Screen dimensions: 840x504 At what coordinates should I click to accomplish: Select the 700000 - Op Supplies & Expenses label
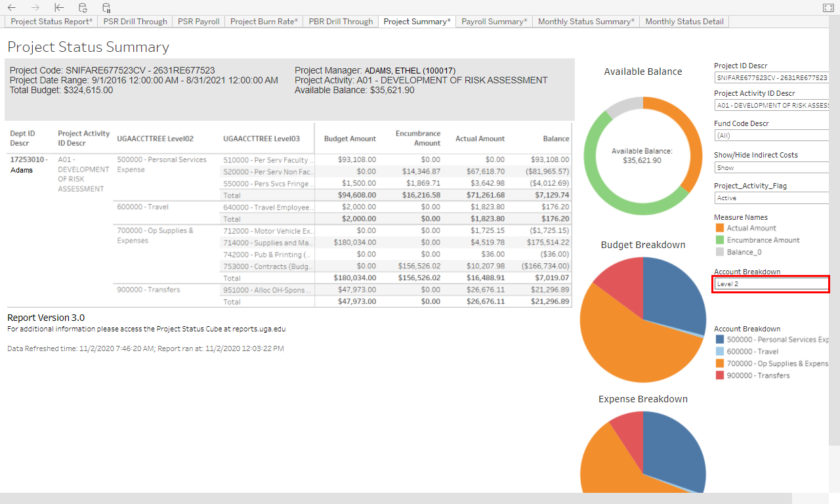click(x=156, y=236)
